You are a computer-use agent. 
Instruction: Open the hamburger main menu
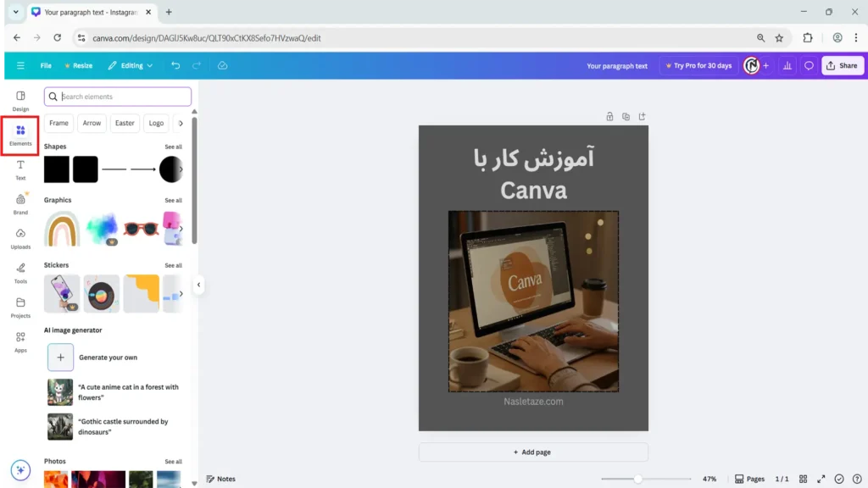(x=20, y=65)
